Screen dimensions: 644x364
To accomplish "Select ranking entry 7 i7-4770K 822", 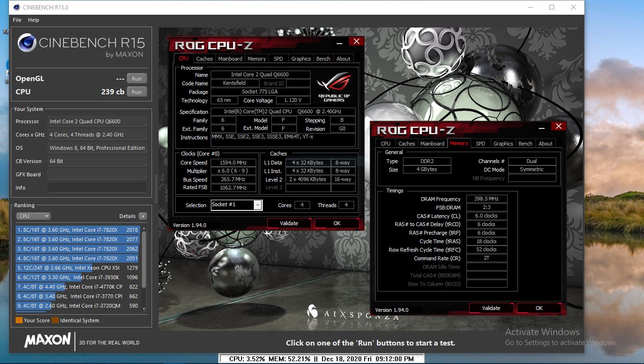I will coord(78,287).
